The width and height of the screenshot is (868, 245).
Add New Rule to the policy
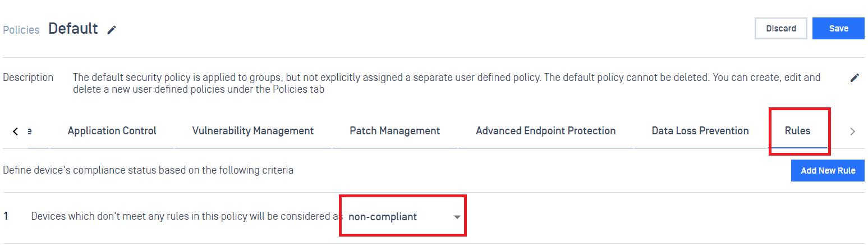pos(828,170)
